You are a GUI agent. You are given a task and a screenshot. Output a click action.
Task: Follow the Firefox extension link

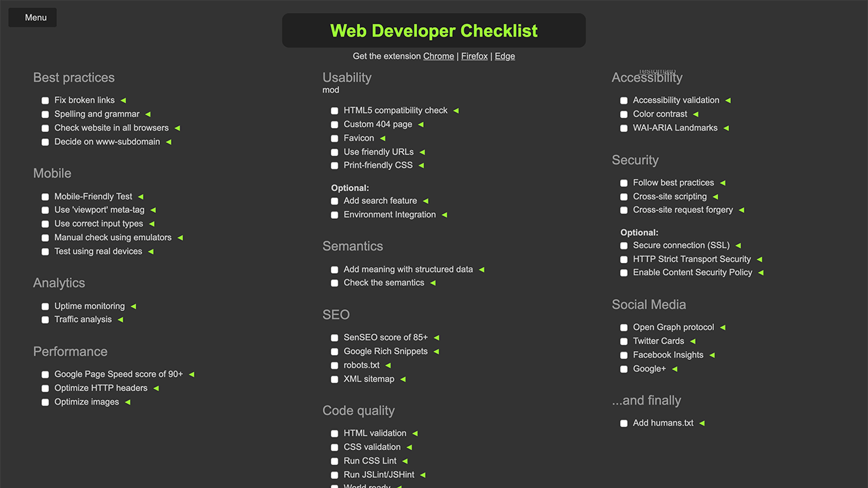tap(474, 56)
